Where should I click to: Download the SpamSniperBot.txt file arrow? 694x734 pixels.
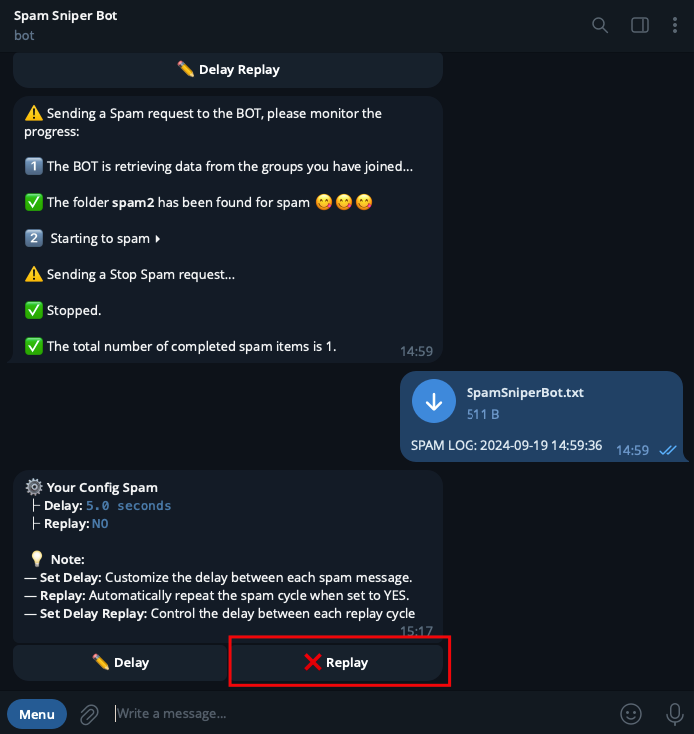[x=433, y=401]
